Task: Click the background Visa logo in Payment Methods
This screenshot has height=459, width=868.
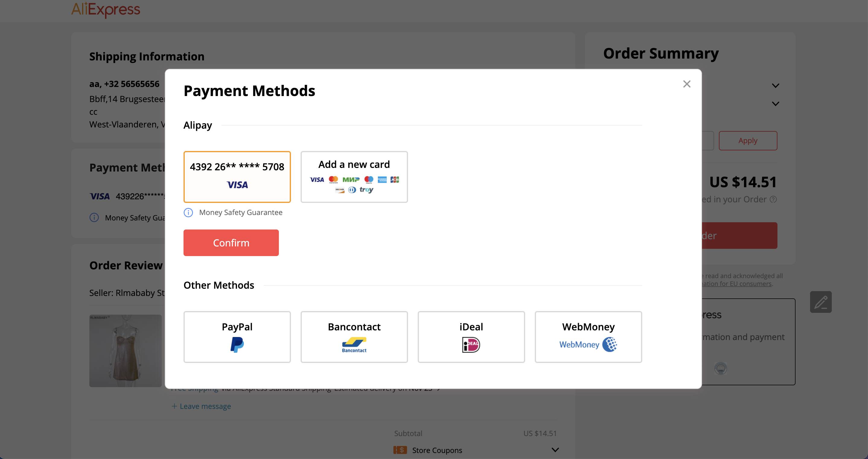Action: [100, 196]
